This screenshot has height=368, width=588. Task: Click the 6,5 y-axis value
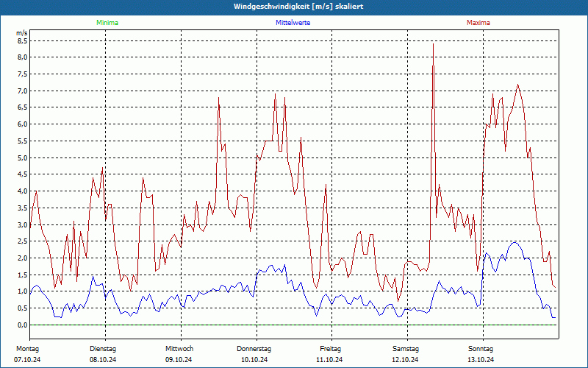click(23, 107)
